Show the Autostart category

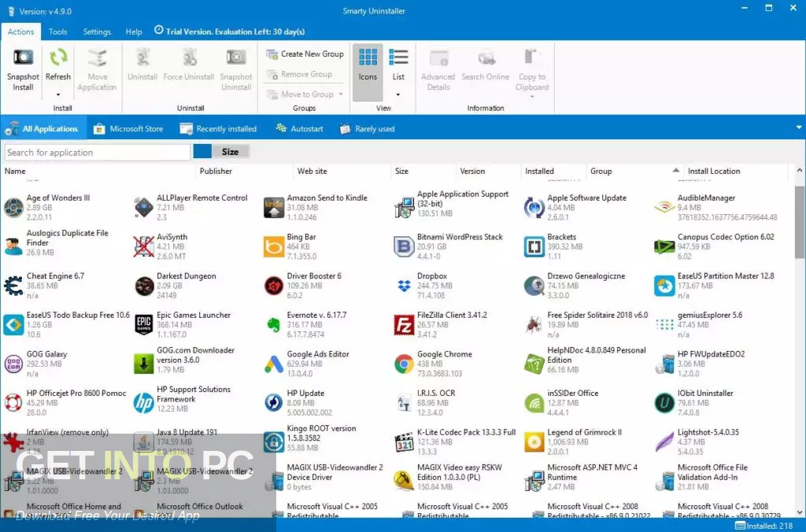[x=300, y=128]
